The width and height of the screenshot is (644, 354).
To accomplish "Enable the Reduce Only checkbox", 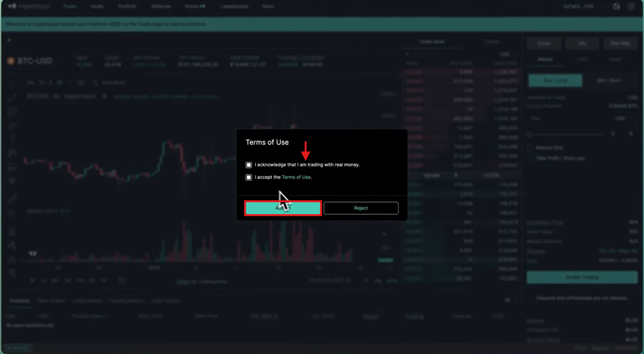I will [530, 148].
